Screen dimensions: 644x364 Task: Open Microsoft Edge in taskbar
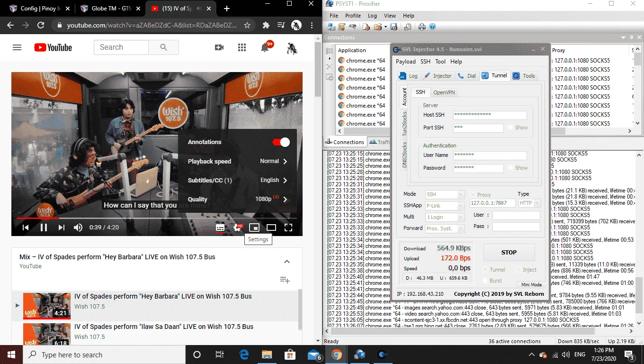pos(244,355)
